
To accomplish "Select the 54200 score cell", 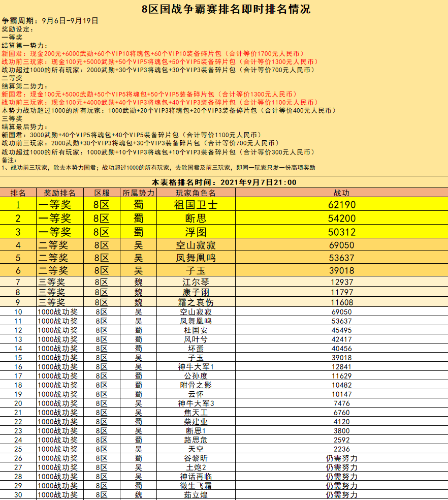I will (341, 218).
